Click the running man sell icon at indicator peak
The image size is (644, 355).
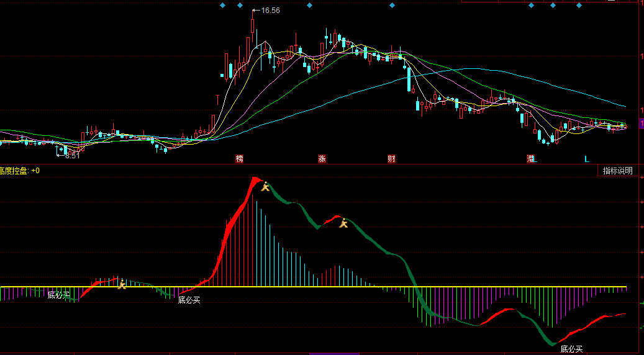tap(265, 186)
